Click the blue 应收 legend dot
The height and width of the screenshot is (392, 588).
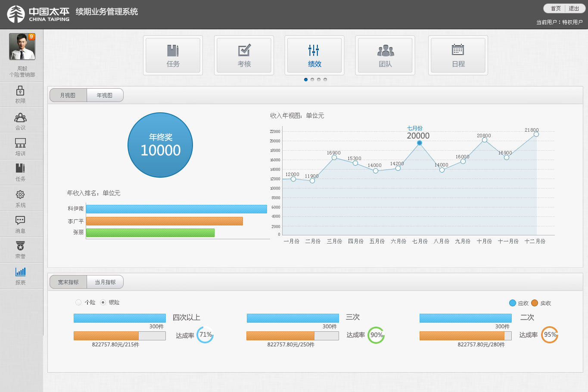pos(512,303)
